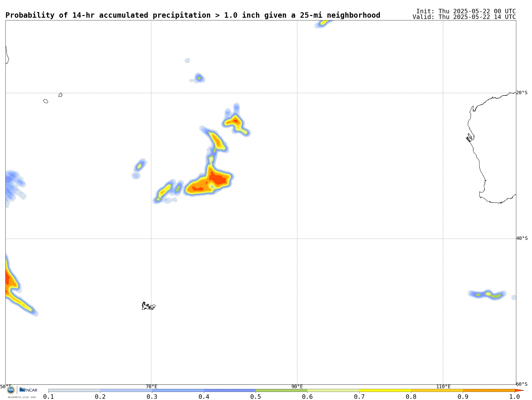Click the Réunion island outline near 20°S

click(46, 101)
